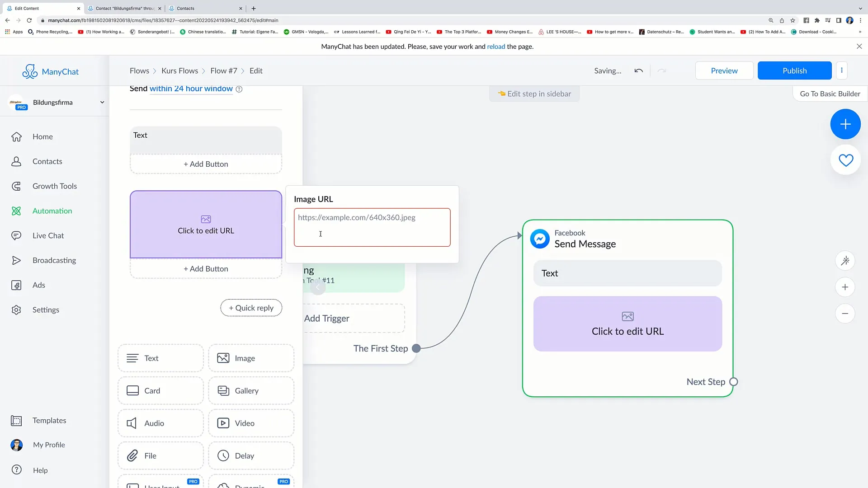This screenshot has width=868, height=488.
Task: Click the within 24 hour window link
Action: point(191,89)
